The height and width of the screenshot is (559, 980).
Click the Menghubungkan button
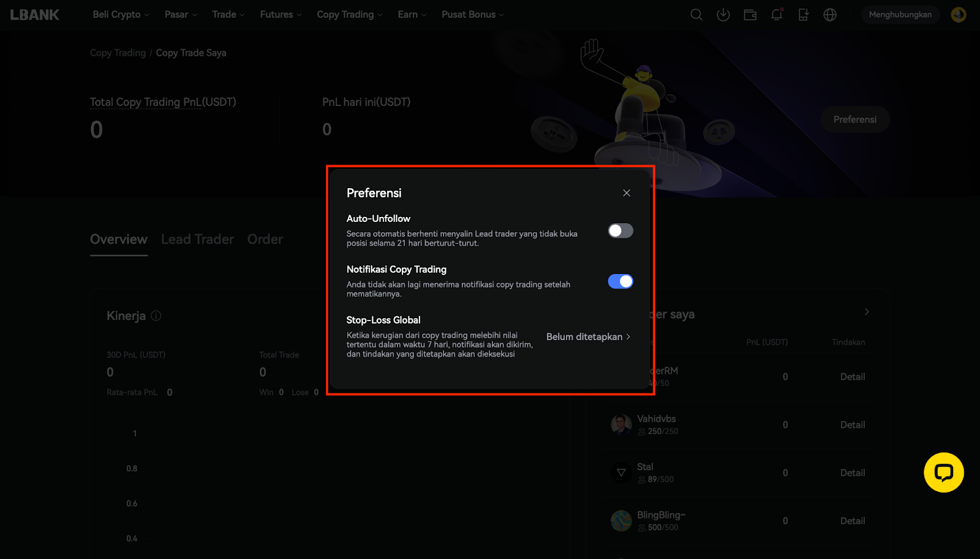(x=900, y=15)
